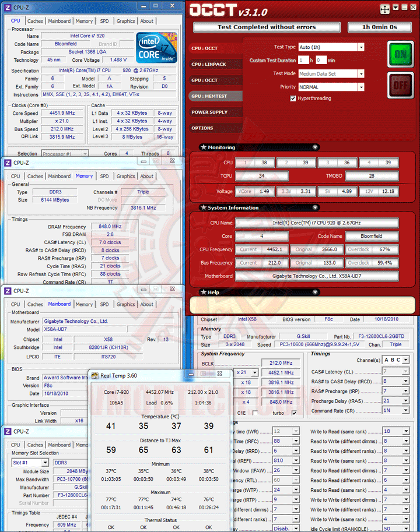This screenshot has width=420, height=532.
Task: Click the Z icon of the CPU-Z Memory window
Action: (x=8, y=163)
